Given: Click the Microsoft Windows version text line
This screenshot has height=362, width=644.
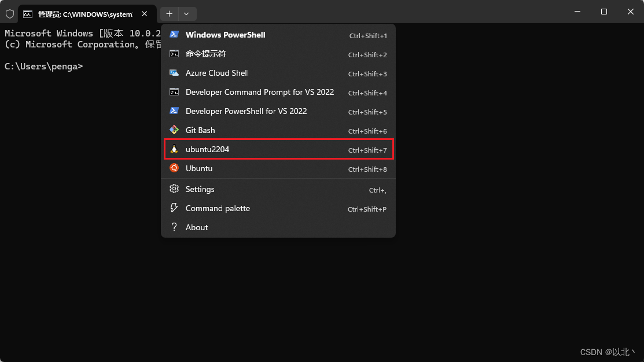Looking at the screenshot, I should (83, 33).
